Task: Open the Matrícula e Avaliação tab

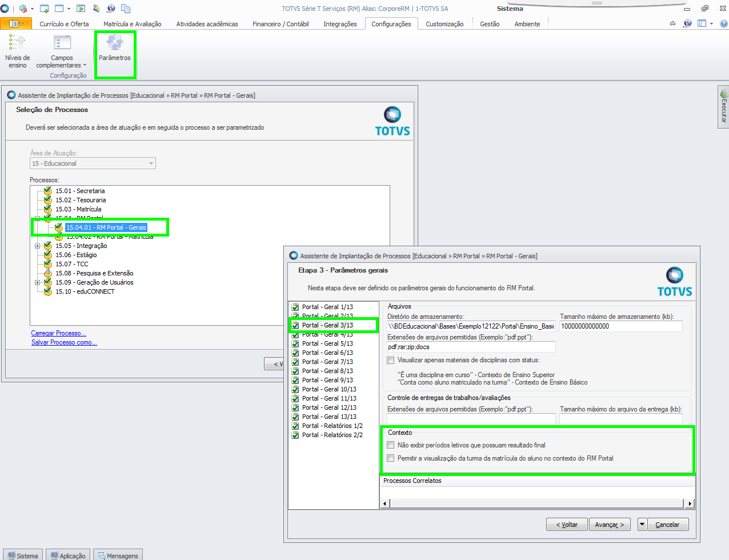Action: coord(132,24)
